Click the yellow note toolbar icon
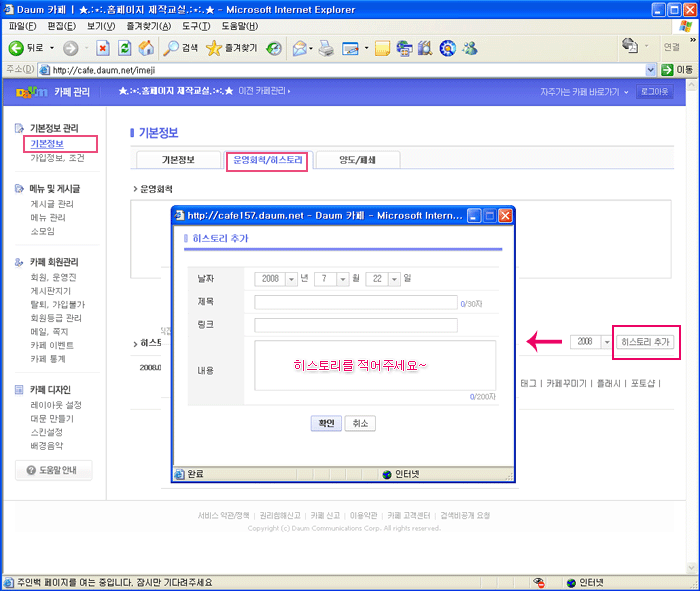The image size is (700, 591). [x=382, y=48]
